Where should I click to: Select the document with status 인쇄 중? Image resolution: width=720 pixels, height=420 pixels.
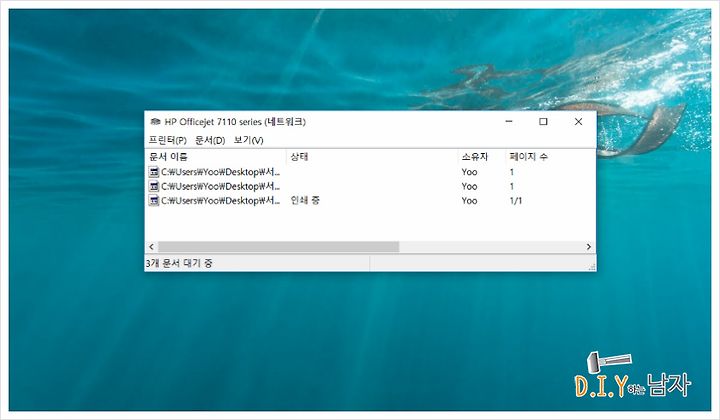coord(370,201)
